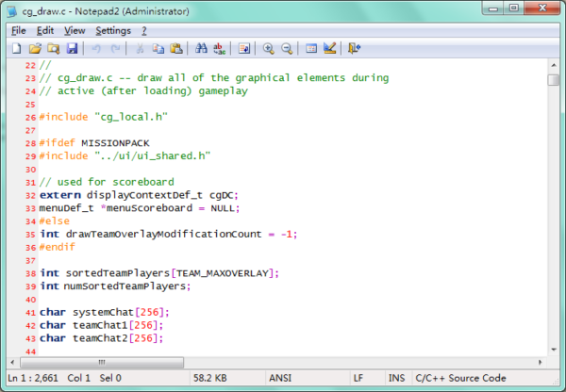Open Find with binoculars icon
This screenshot has width=566, height=392.
201,48
